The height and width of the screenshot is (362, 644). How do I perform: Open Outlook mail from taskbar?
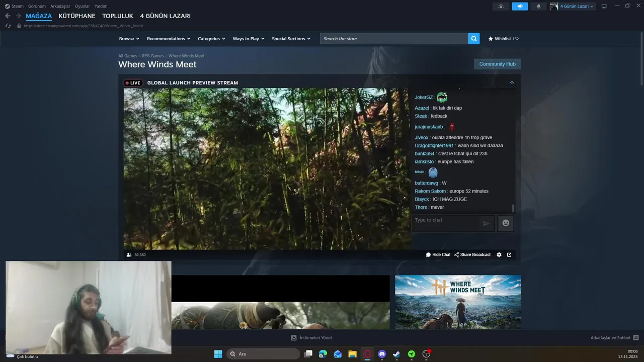pyautogui.click(x=338, y=354)
